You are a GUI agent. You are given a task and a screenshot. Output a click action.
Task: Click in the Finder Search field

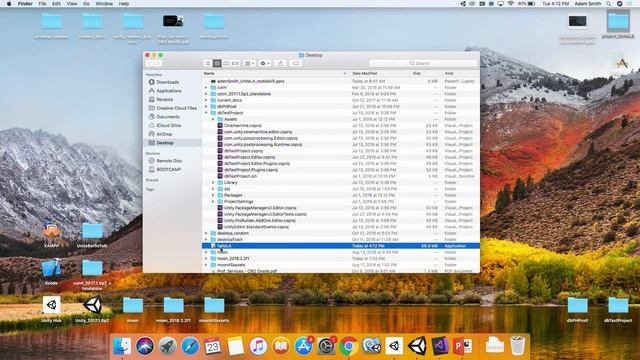tap(423, 63)
